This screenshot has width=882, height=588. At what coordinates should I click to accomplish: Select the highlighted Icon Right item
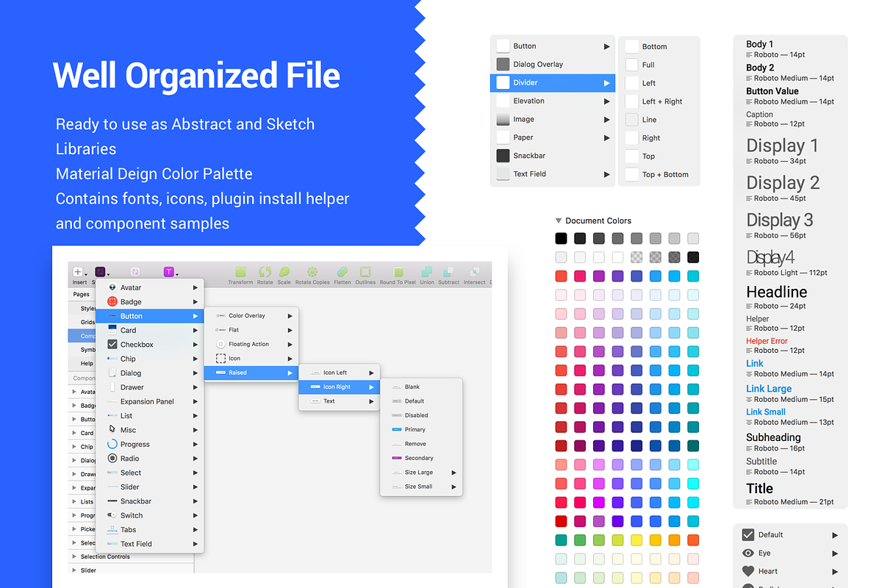point(339,387)
